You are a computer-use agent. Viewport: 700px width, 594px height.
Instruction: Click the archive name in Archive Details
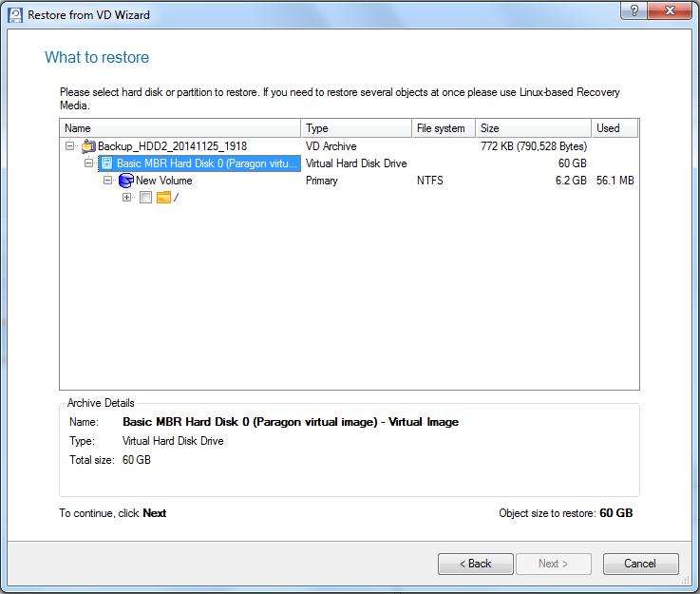tap(291, 422)
